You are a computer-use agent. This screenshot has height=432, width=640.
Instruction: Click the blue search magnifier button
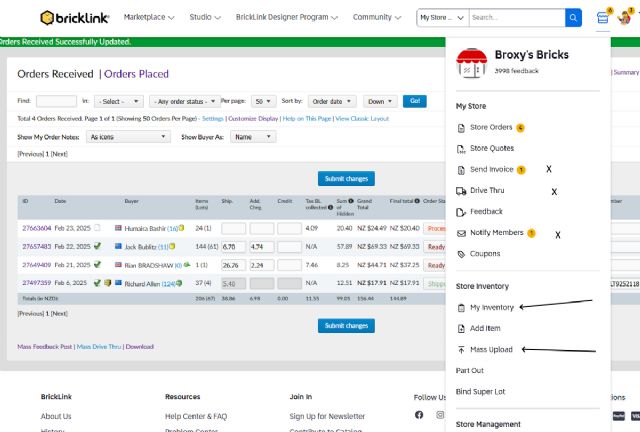[573, 17]
